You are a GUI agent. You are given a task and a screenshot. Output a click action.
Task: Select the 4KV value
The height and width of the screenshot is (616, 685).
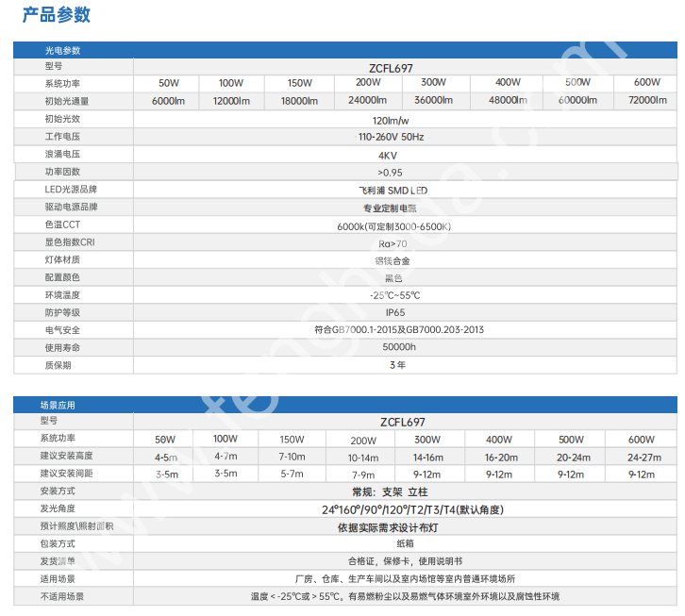pyautogui.click(x=388, y=156)
